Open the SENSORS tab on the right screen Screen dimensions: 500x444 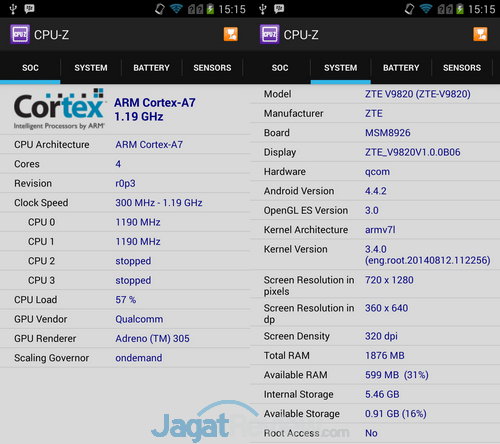point(462,68)
